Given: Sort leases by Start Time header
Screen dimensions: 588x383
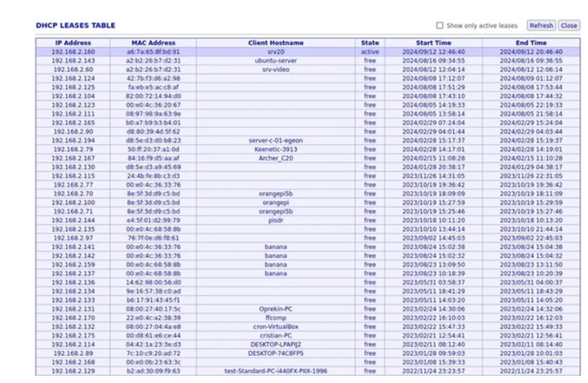Looking at the screenshot, I should pos(433,43).
